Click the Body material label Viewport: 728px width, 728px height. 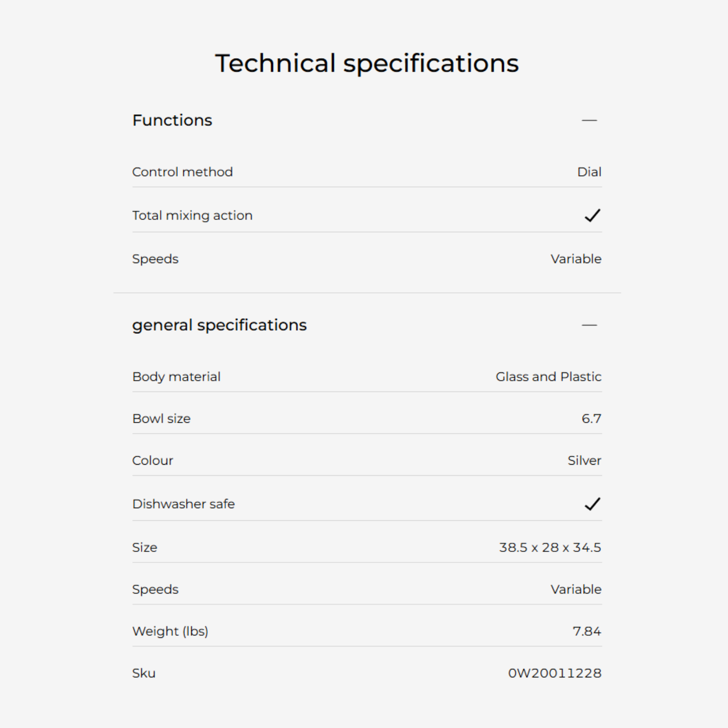point(176,377)
